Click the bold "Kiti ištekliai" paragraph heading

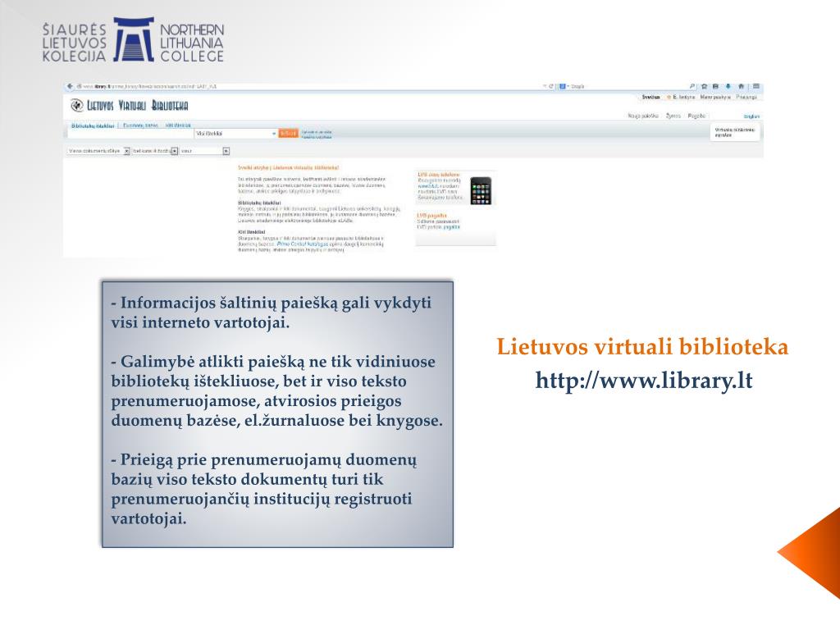click(x=252, y=232)
